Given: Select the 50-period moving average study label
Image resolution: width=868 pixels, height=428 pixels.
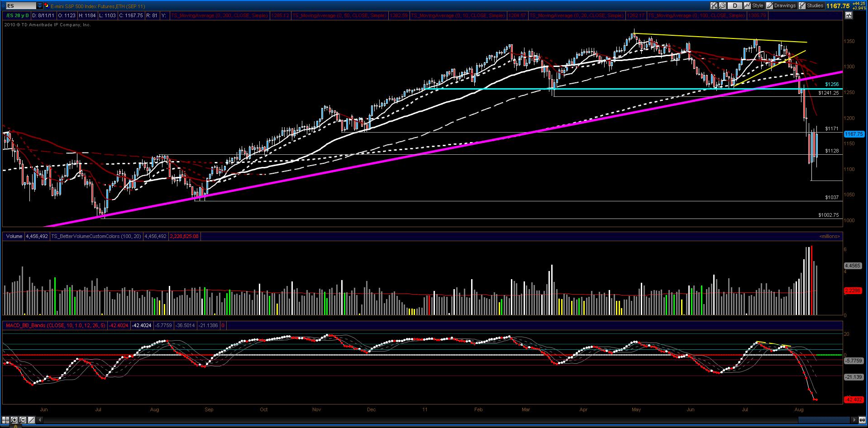Looking at the screenshot, I should coord(339,15).
